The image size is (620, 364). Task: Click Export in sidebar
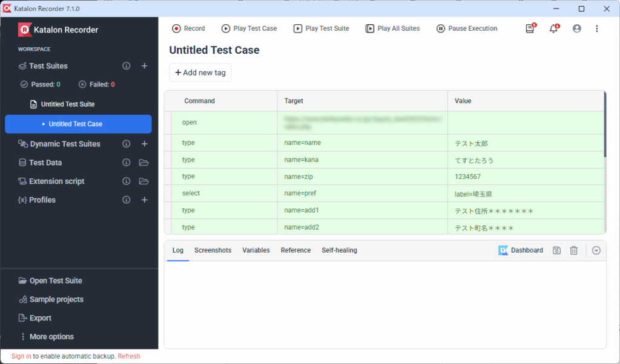click(x=35, y=318)
